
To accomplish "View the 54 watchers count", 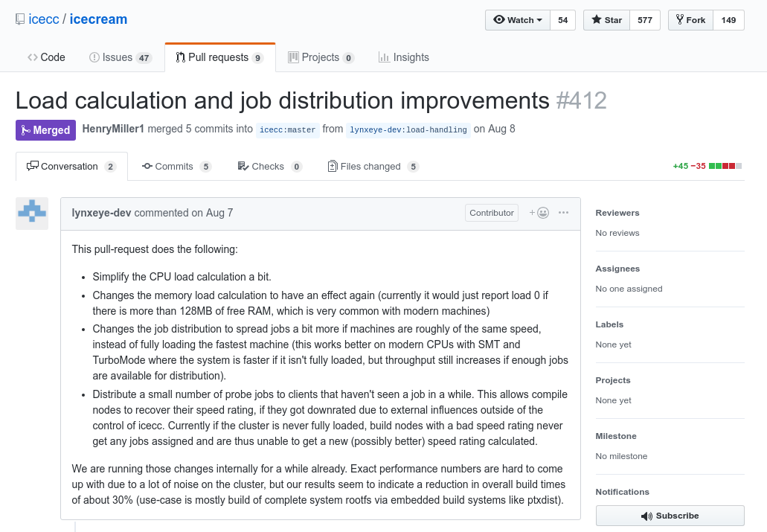I will (x=563, y=20).
